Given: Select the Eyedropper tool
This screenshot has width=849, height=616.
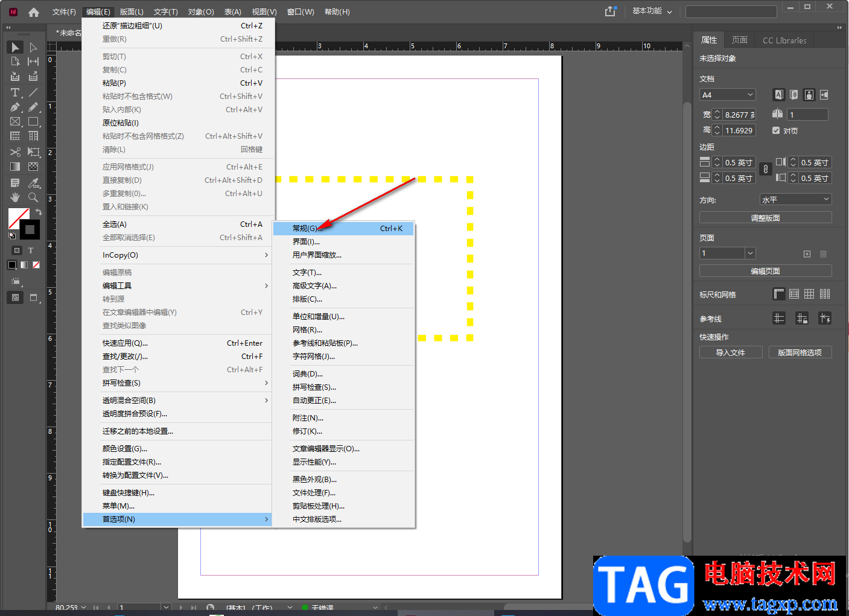Looking at the screenshot, I should point(33,183).
